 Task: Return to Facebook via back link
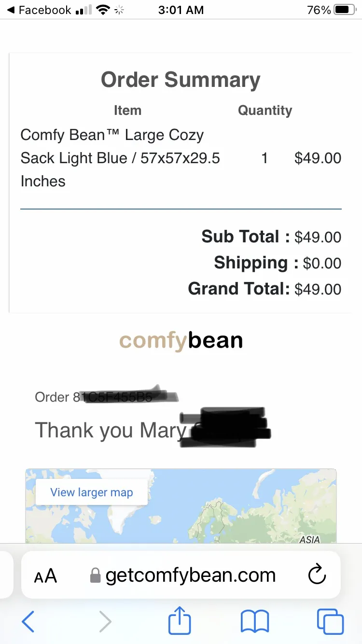pyautogui.click(x=39, y=10)
